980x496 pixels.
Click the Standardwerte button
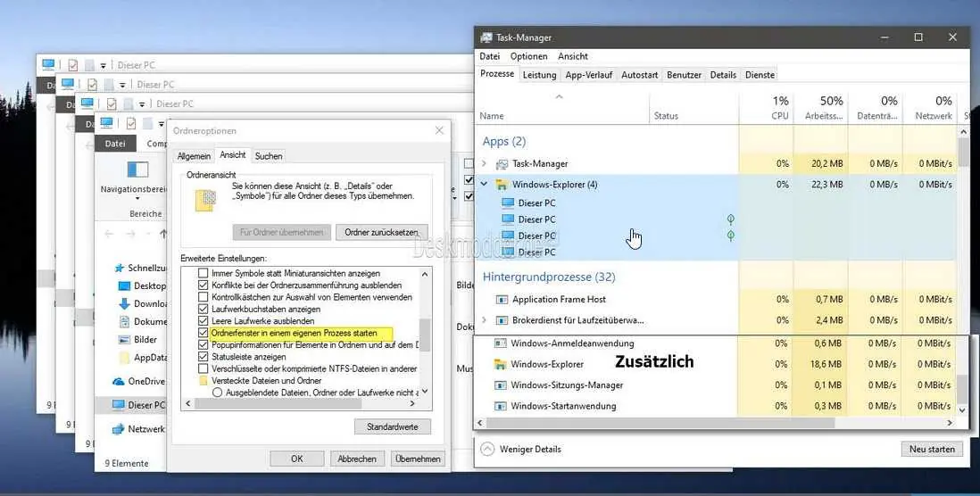[x=393, y=427]
